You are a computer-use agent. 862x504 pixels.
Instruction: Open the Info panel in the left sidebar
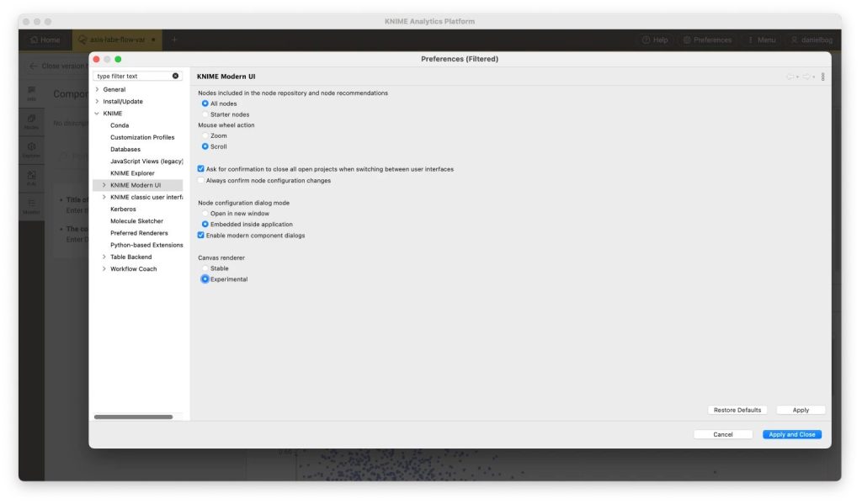point(31,93)
